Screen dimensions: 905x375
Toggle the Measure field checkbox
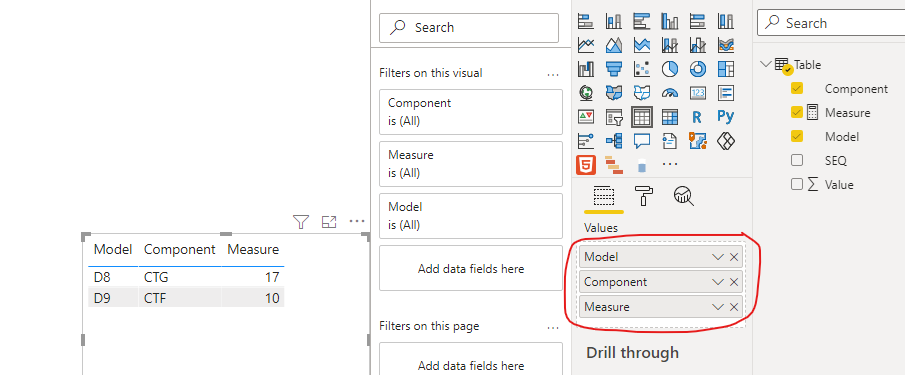[x=797, y=112]
